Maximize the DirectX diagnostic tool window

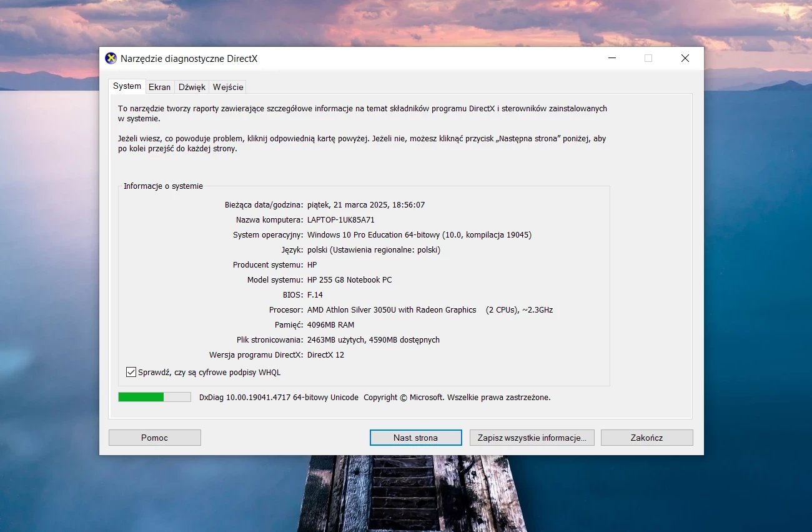point(648,58)
